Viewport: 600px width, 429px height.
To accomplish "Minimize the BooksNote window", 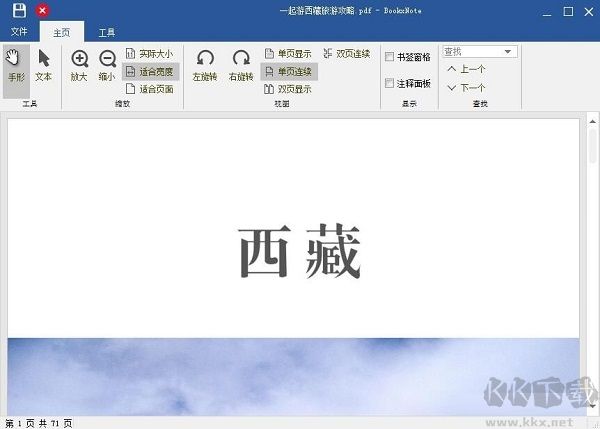I will [x=547, y=13].
